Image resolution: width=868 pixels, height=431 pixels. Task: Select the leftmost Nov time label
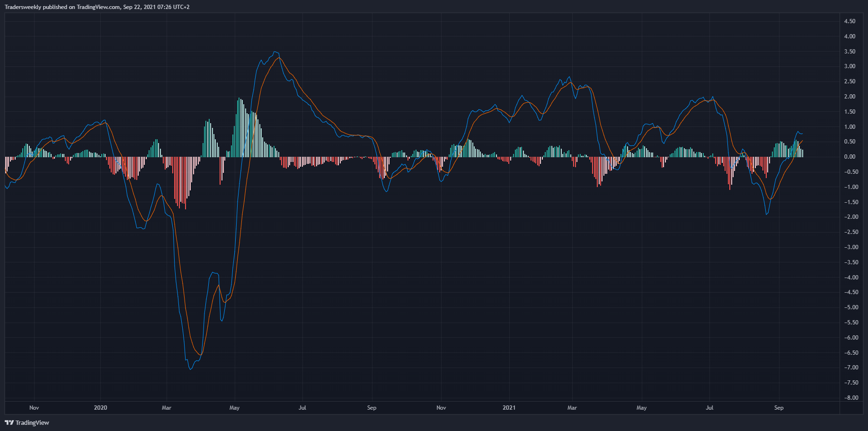[x=34, y=408]
